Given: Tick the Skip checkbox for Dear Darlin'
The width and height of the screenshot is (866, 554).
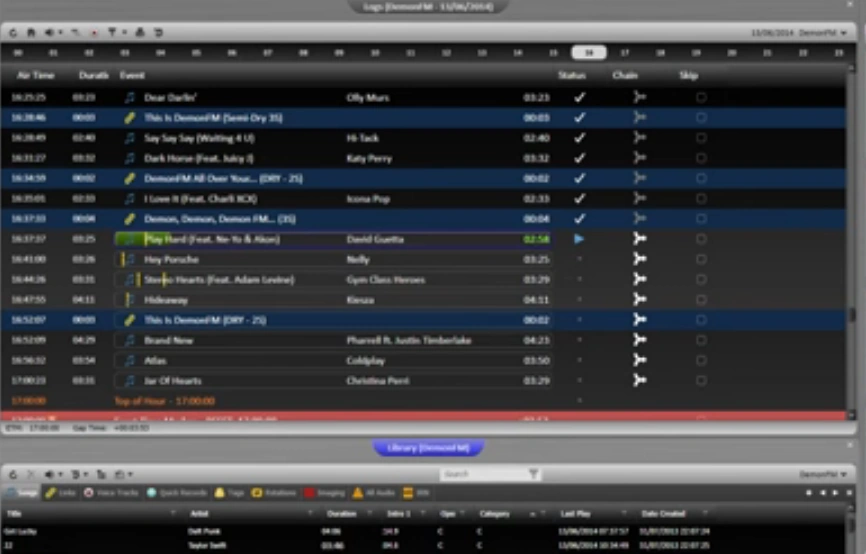Looking at the screenshot, I should pos(701,98).
